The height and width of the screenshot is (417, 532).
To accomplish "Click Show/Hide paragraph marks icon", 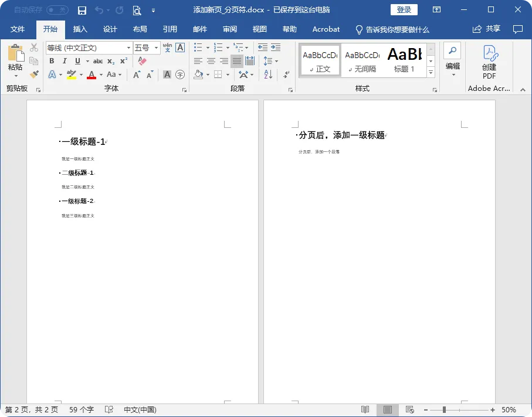I will (x=286, y=74).
